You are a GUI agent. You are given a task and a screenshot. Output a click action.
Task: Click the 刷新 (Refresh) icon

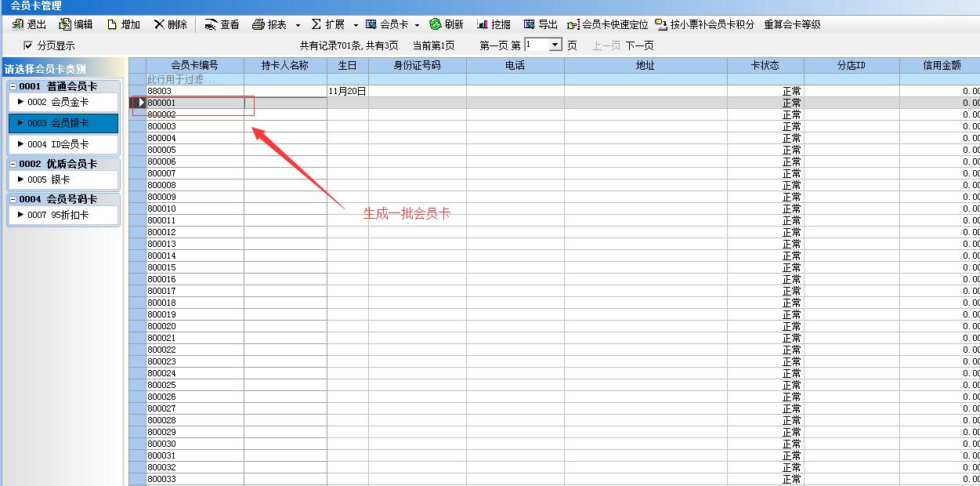coord(447,24)
